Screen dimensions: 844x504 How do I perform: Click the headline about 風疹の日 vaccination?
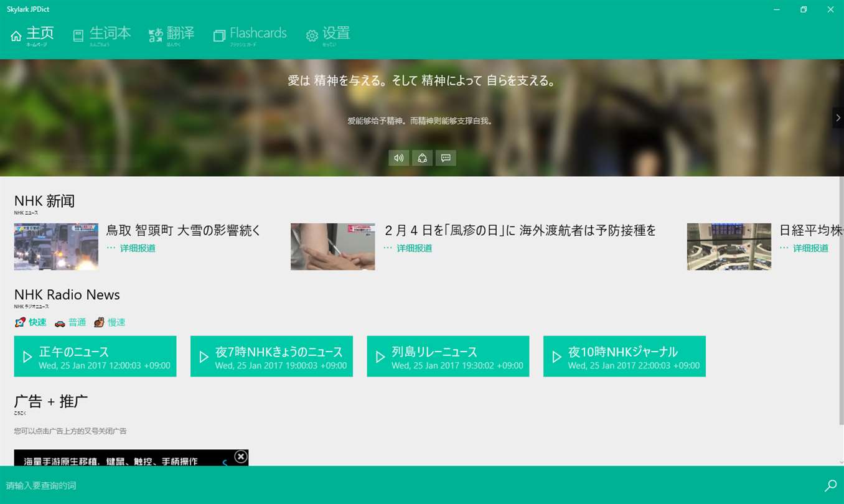[x=520, y=231]
